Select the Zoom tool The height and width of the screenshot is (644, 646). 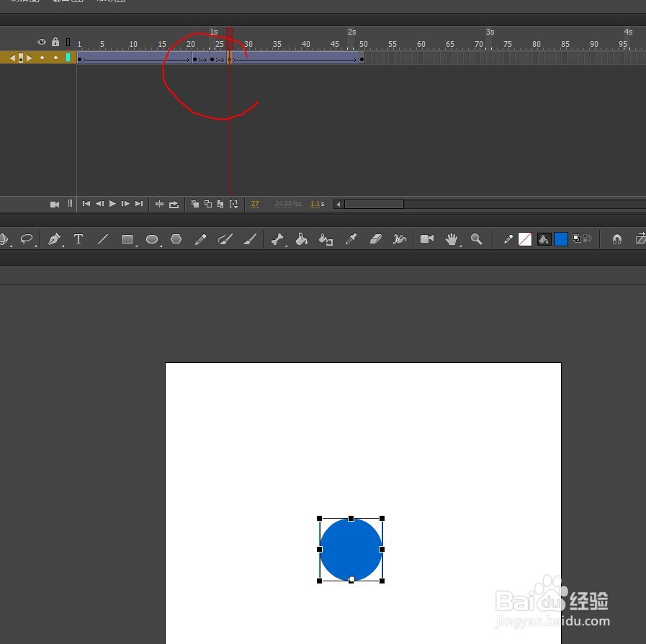475,239
